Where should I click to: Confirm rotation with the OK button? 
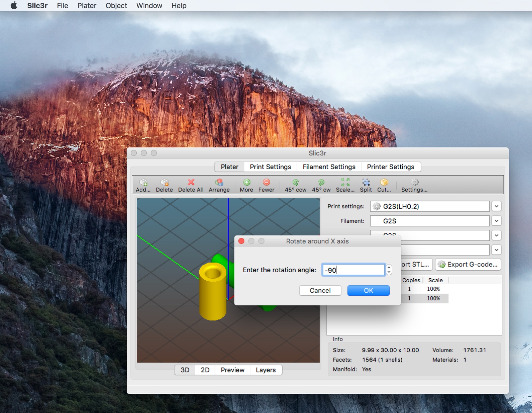point(368,290)
